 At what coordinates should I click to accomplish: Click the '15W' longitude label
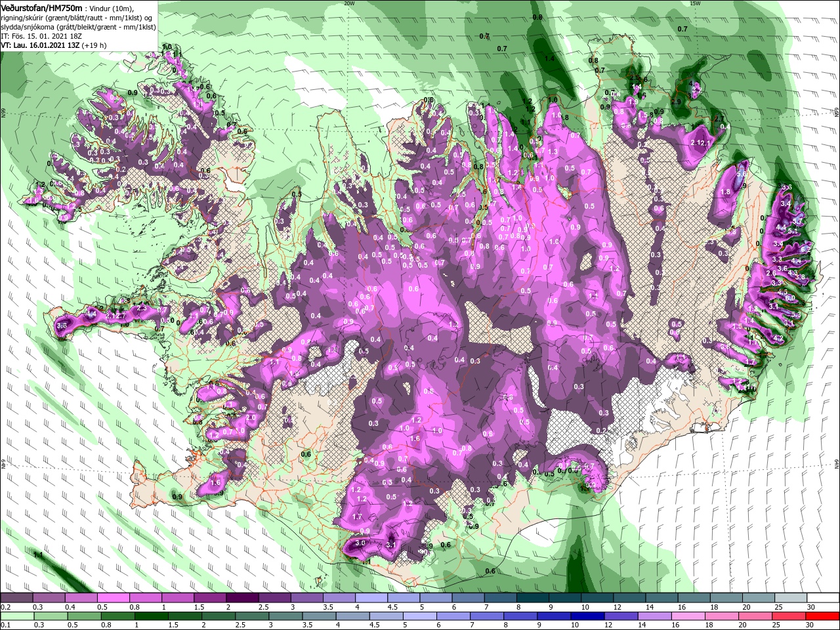click(695, 3)
